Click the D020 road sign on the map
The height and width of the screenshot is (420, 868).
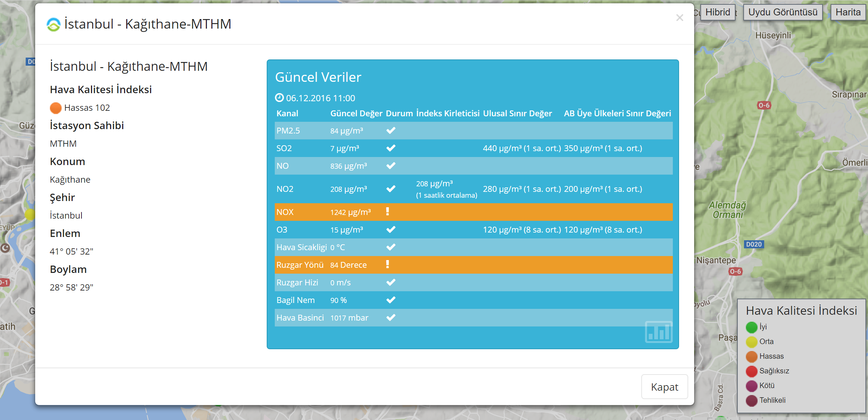[754, 244]
